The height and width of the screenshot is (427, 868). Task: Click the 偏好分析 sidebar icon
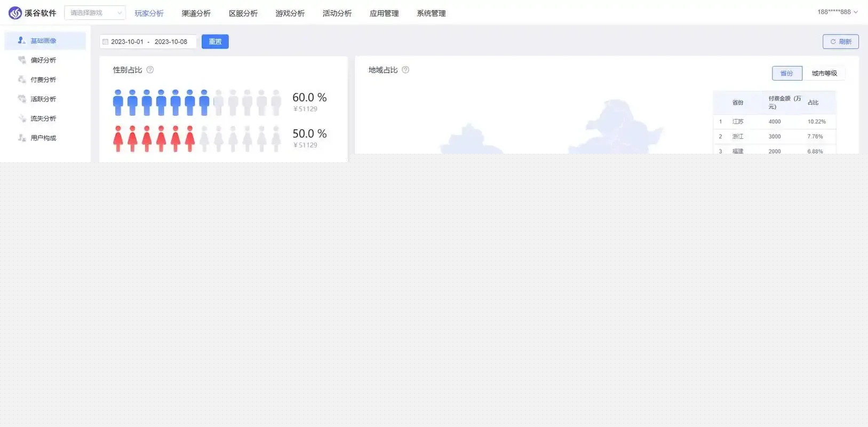click(x=22, y=60)
